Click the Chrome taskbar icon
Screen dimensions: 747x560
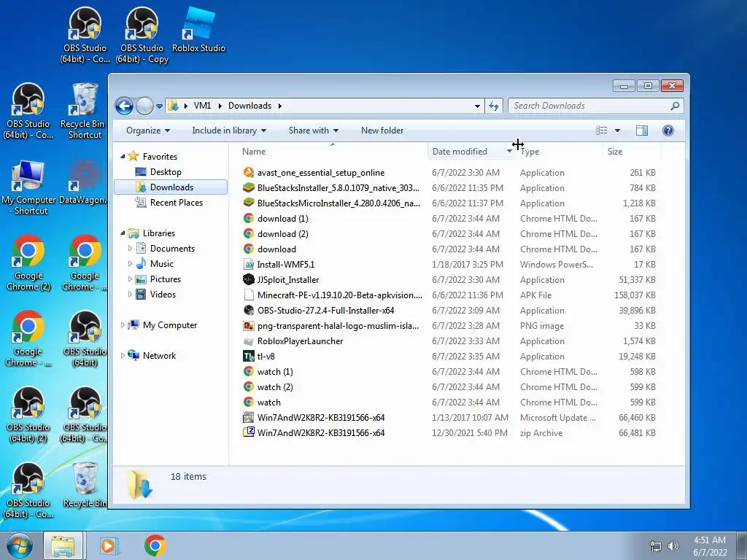155,545
